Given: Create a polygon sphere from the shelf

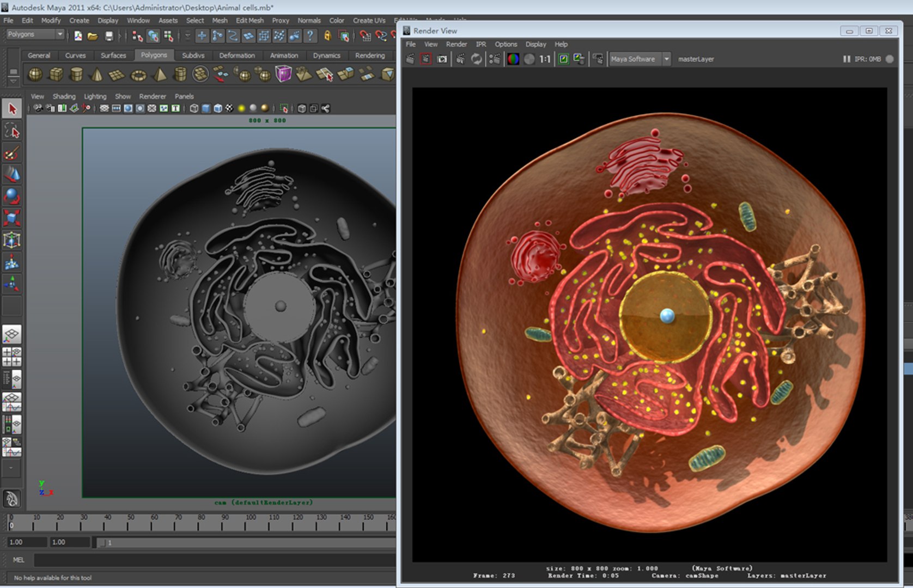Looking at the screenshot, I should [x=35, y=74].
